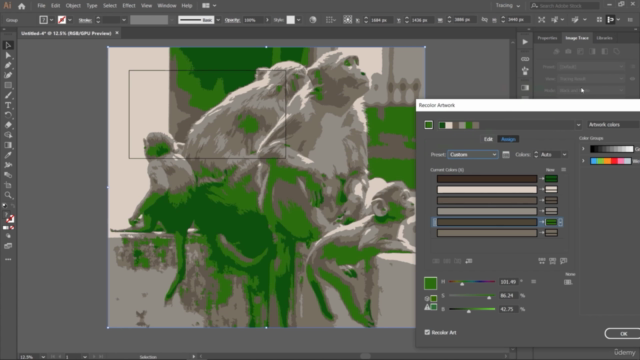This screenshot has height=360, width=640.
Task: Toggle the Recolor Art checkbox
Action: point(427,332)
